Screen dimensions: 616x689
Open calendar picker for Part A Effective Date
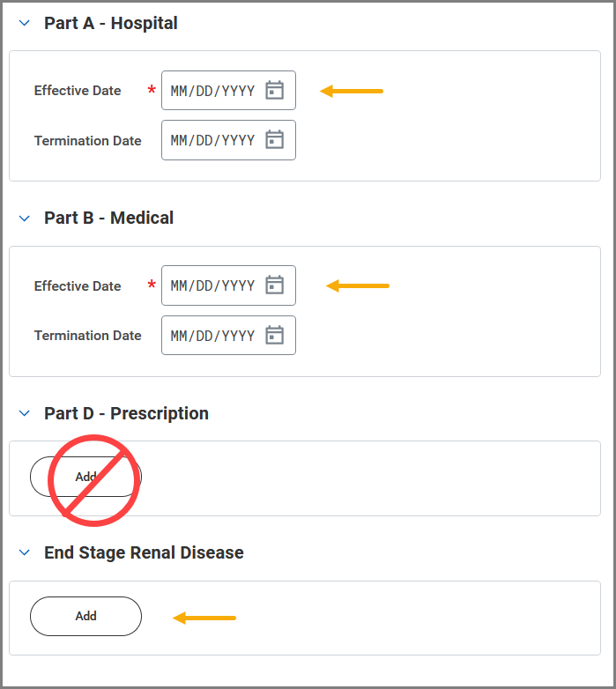(x=275, y=91)
